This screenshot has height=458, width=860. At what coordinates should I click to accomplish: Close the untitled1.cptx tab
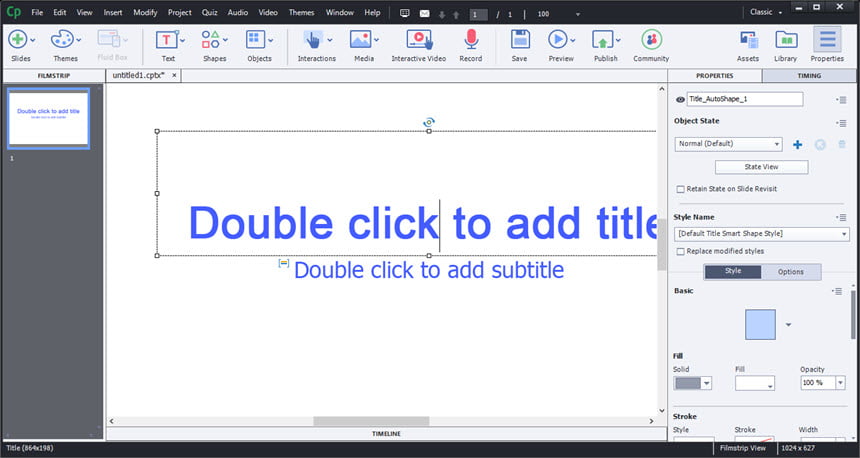[x=174, y=76]
